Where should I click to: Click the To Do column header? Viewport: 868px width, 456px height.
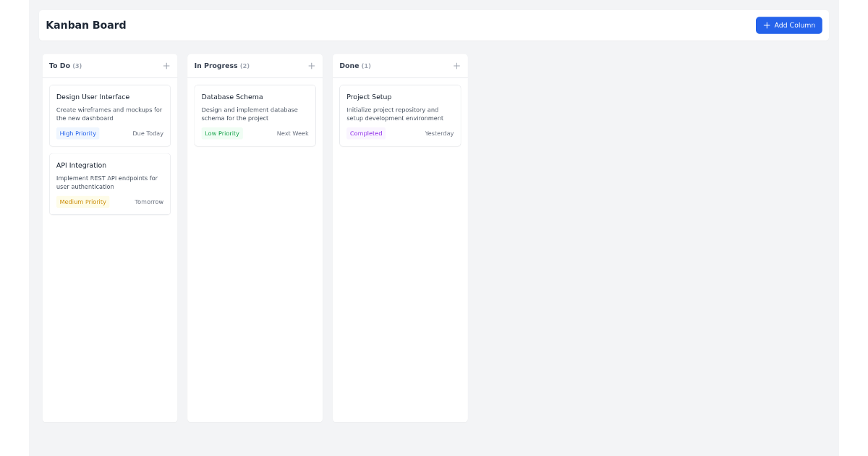(65, 66)
